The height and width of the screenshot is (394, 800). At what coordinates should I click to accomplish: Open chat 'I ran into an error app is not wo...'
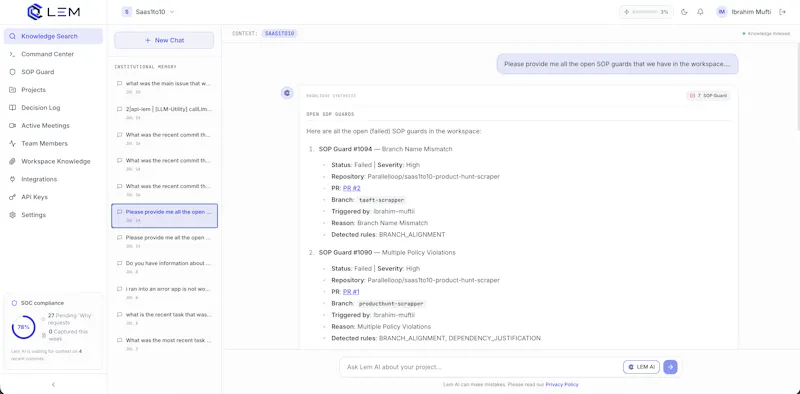(x=164, y=292)
